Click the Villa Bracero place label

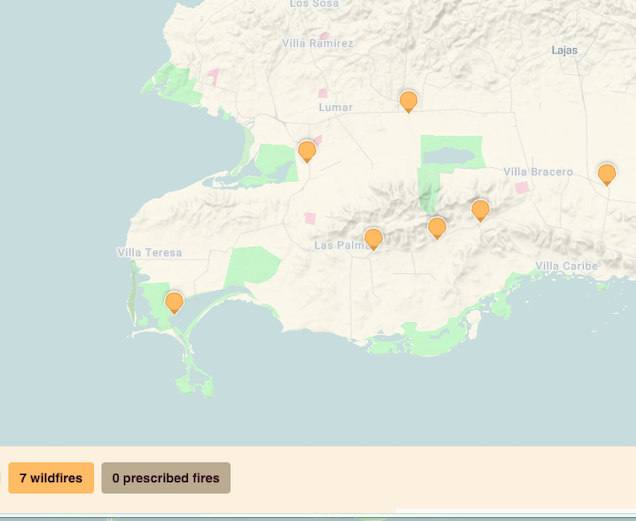point(538,172)
